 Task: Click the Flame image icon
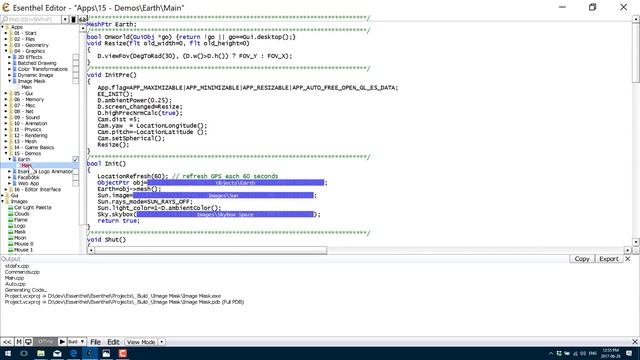click(x=11, y=220)
